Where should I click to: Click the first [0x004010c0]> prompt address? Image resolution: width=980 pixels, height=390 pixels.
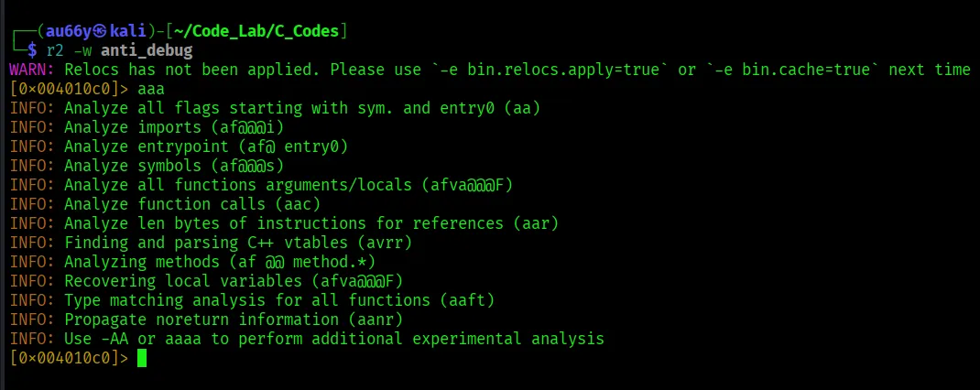tap(64, 89)
